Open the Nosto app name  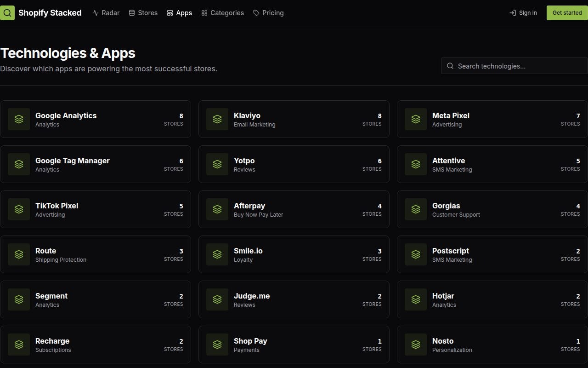443,341
